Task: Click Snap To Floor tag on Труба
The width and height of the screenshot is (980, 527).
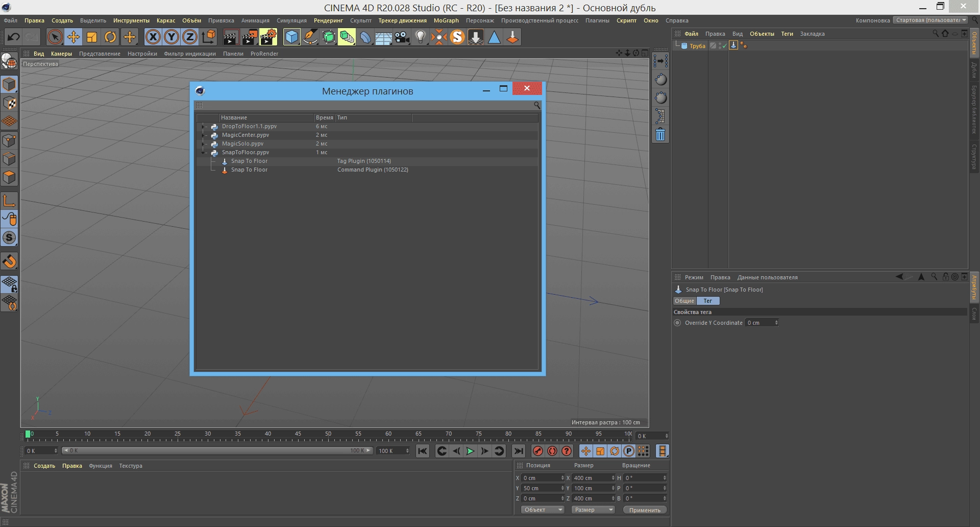Action: click(x=733, y=45)
